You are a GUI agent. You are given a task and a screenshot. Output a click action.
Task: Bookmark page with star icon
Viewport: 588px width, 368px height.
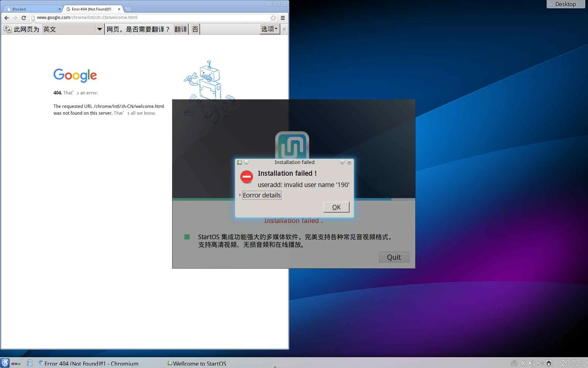(273, 18)
